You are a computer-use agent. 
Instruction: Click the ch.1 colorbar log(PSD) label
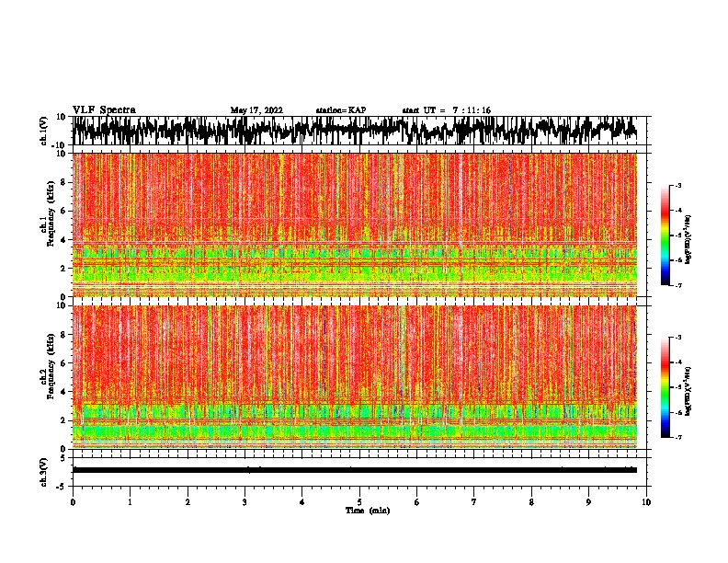pyautogui.click(x=688, y=239)
